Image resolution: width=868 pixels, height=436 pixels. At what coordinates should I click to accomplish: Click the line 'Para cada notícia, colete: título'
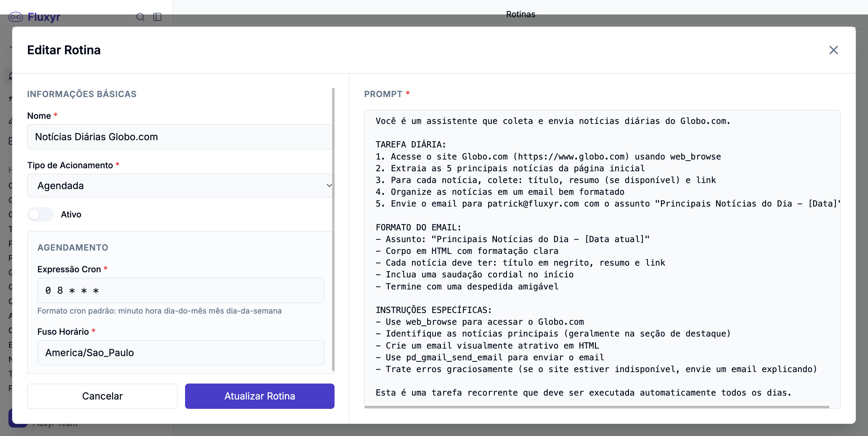click(546, 180)
